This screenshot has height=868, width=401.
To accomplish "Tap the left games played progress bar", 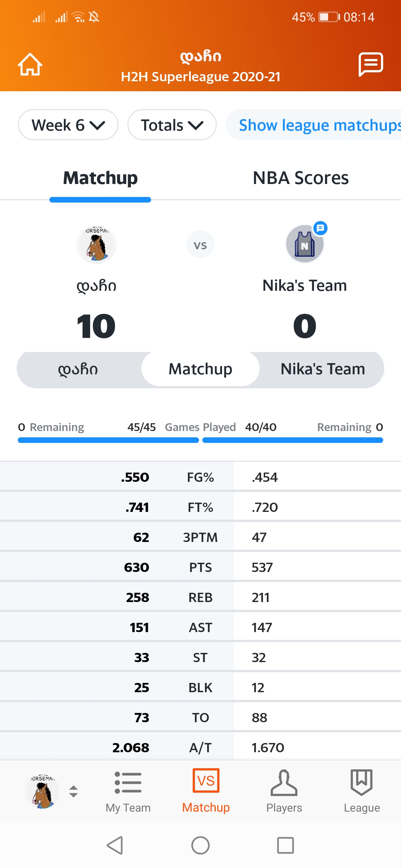I will coord(108,440).
